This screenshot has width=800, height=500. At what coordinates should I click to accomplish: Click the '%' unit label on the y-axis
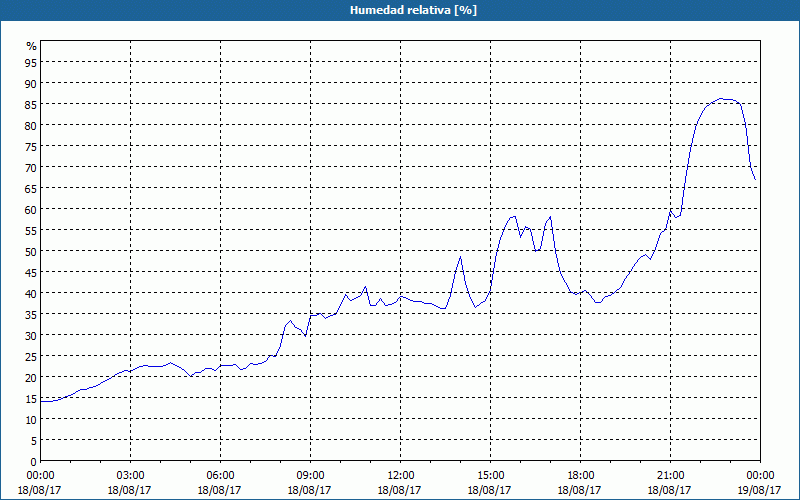pyautogui.click(x=32, y=46)
